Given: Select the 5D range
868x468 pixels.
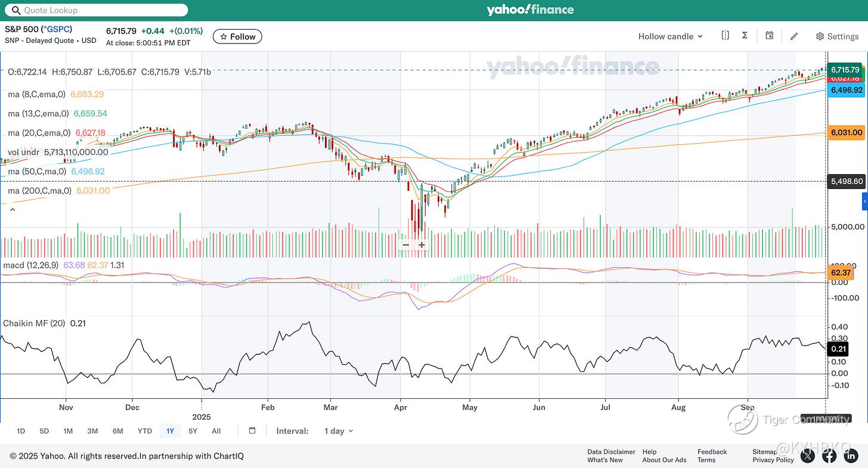Looking at the screenshot, I should (x=44, y=430).
